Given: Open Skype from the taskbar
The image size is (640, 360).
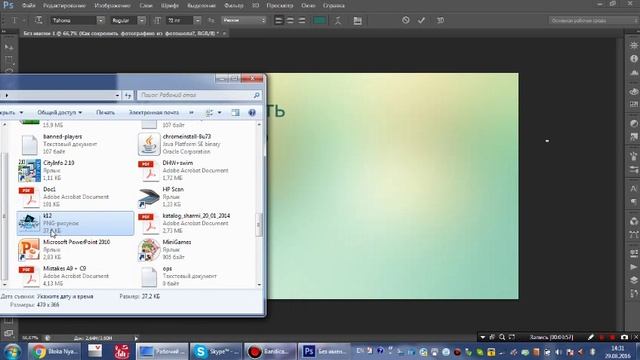Looking at the screenshot, I should pos(216,351).
